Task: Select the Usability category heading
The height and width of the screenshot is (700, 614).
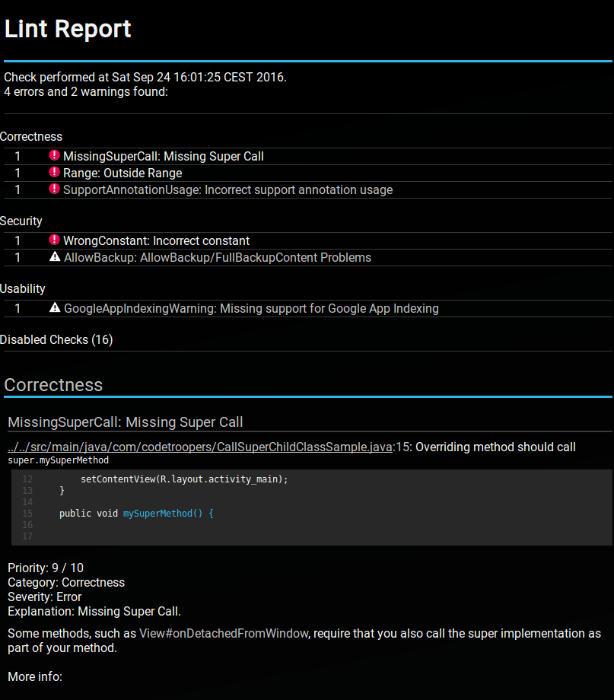Action: tap(23, 288)
